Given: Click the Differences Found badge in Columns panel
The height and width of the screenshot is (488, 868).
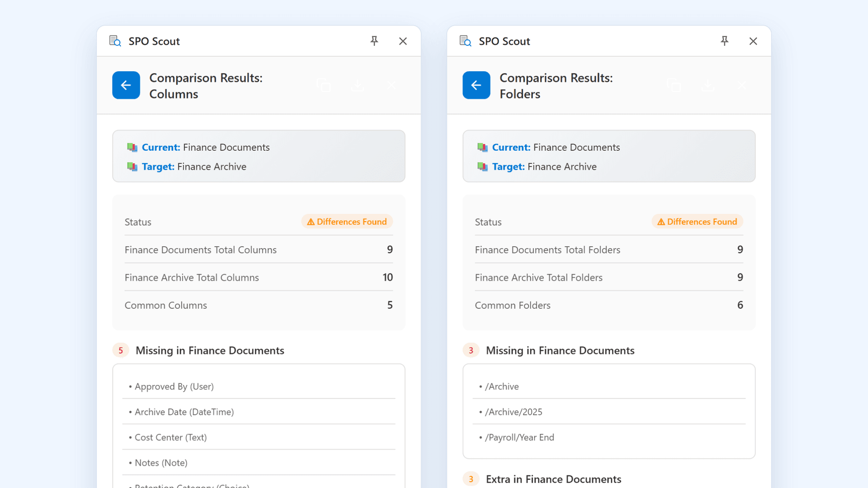Looking at the screenshot, I should click(347, 222).
